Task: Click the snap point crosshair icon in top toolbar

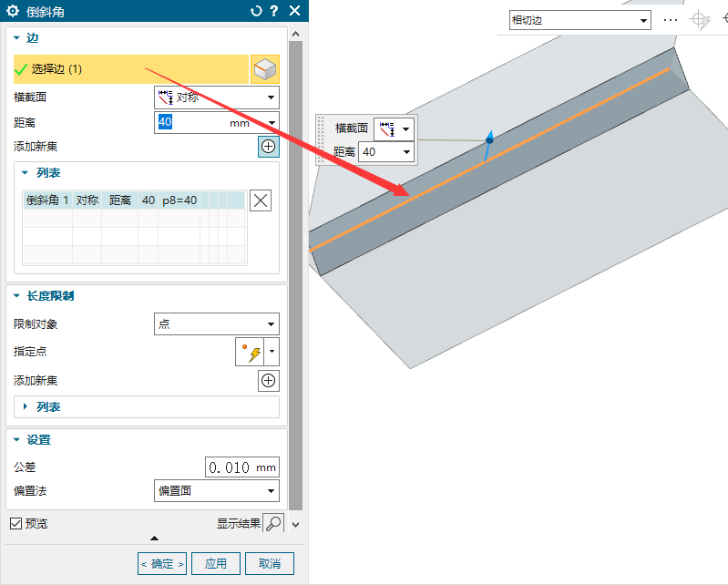Action: [x=699, y=20]
